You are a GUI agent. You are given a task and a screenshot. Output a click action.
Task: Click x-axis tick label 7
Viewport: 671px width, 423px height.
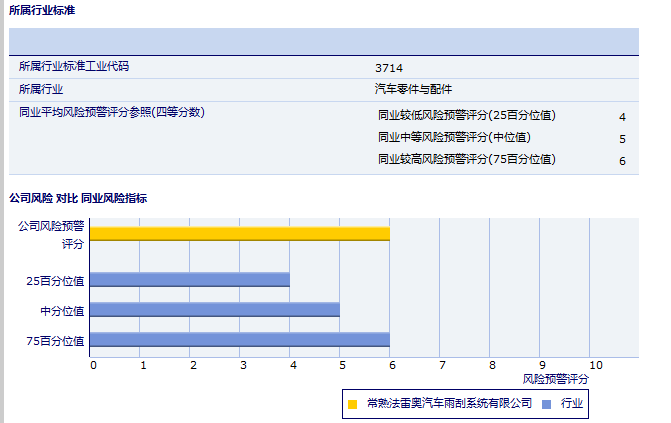[442, 365]
